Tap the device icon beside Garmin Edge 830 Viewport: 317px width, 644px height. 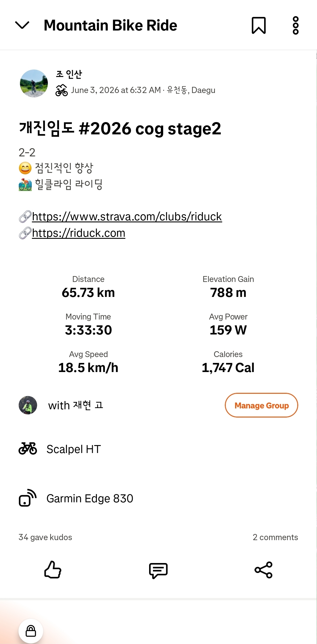[28, 498]
